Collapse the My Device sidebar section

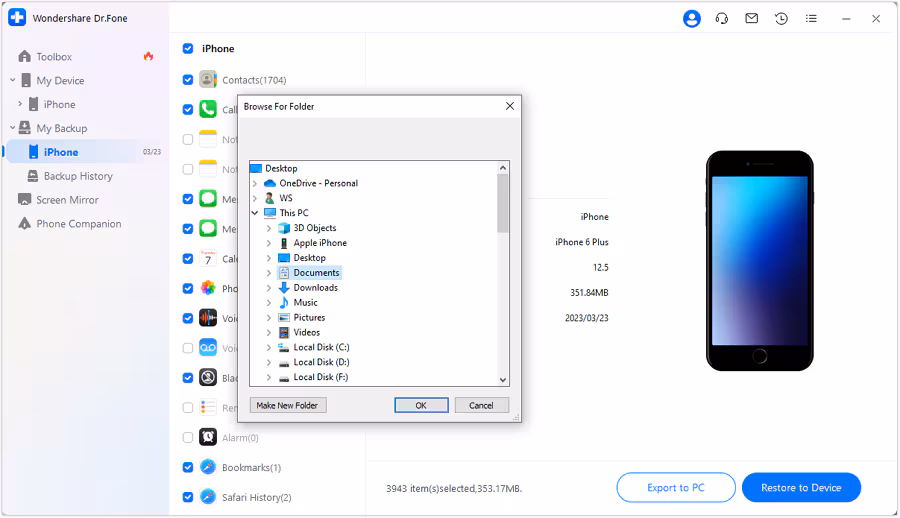pos(13,80)
